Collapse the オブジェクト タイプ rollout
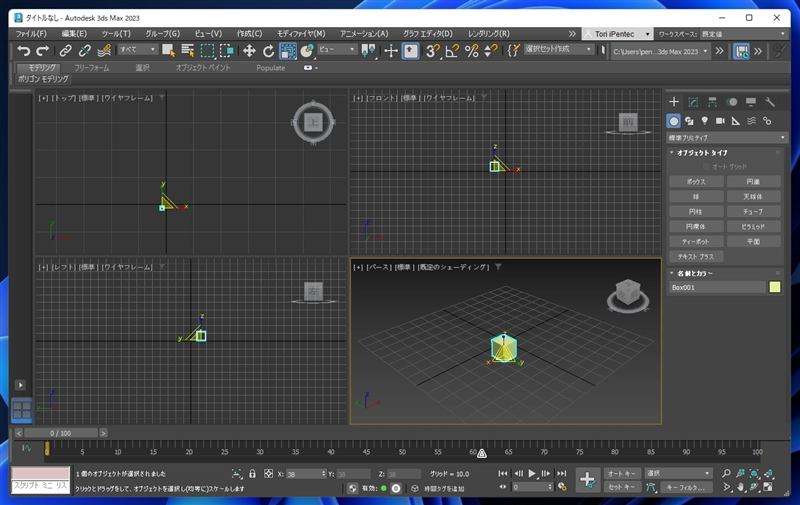This screenshot has width=800, height=505. tap(702, 153)
